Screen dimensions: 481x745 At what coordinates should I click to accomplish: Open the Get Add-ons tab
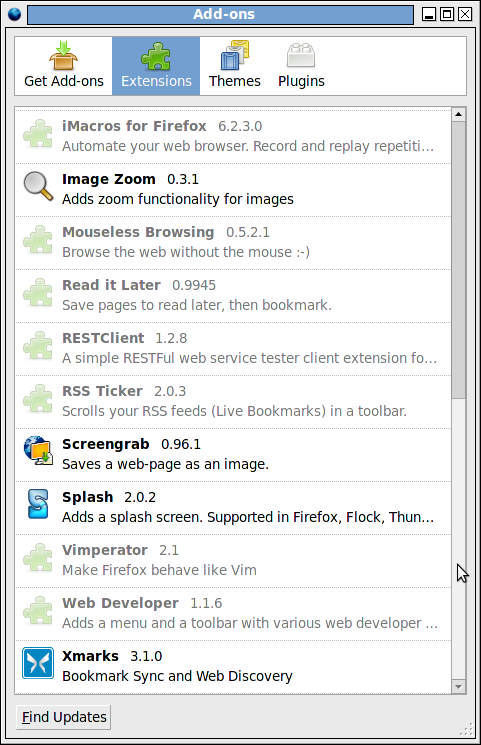pyautogui.click(x=64, y=66)
